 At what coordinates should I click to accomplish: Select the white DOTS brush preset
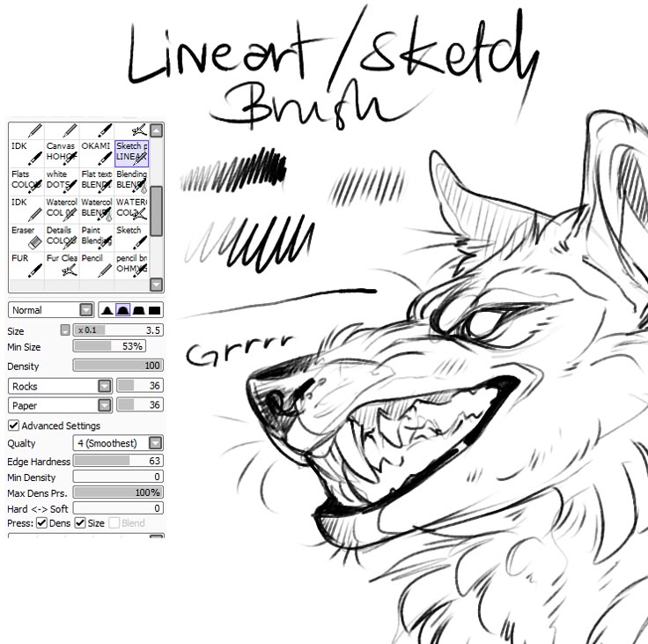[62, 181]
